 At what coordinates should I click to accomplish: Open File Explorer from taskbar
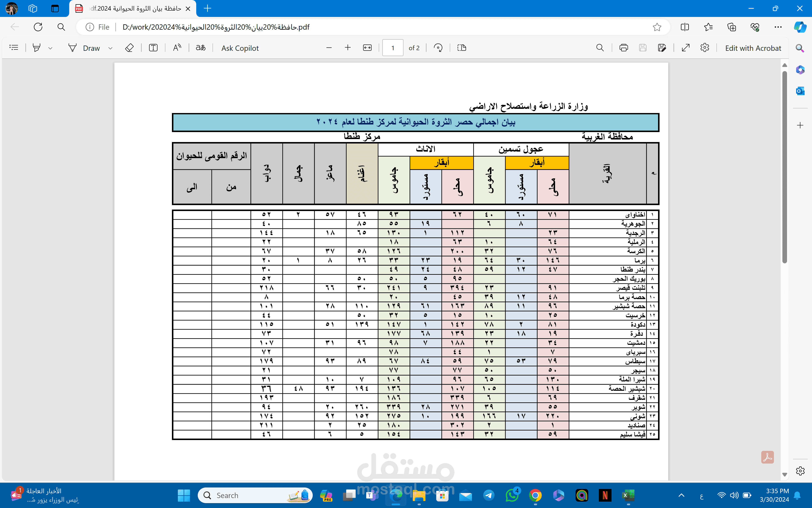coord(419,495)
